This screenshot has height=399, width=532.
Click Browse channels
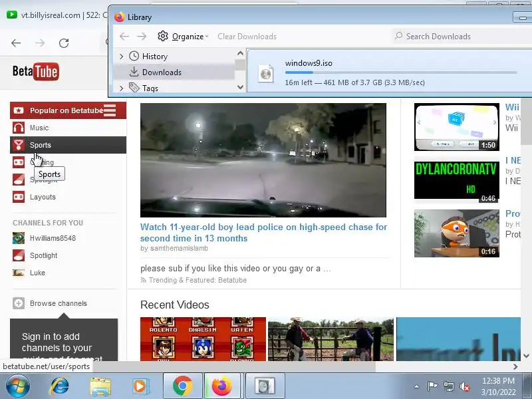point(59,303)
